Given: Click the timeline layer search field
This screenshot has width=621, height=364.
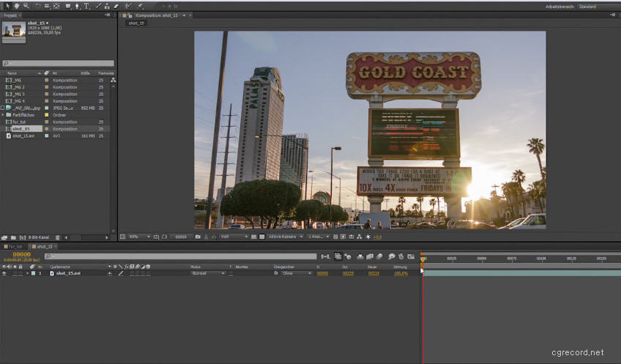Looking at the screenshot, I should pyautogui.click(x=181, y=256).
